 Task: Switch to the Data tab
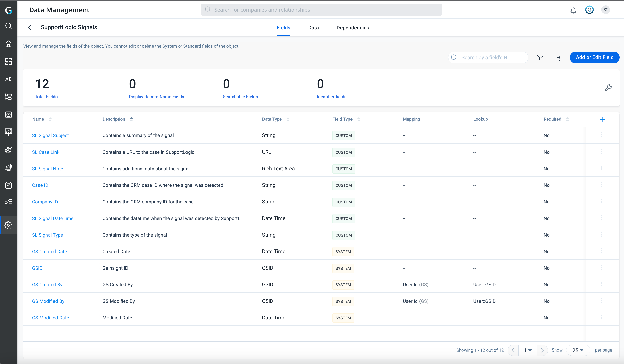[x=313, y=28]
